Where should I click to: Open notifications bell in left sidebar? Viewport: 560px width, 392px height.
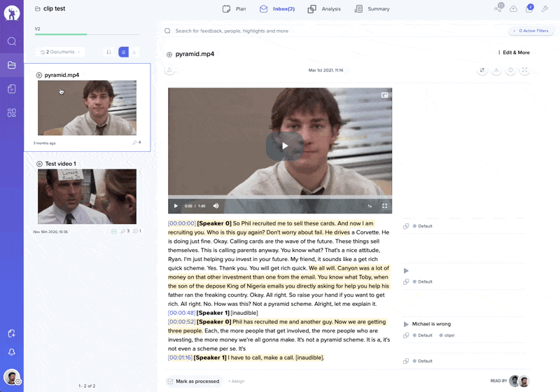pyautogui.click(x=12, y=352)
